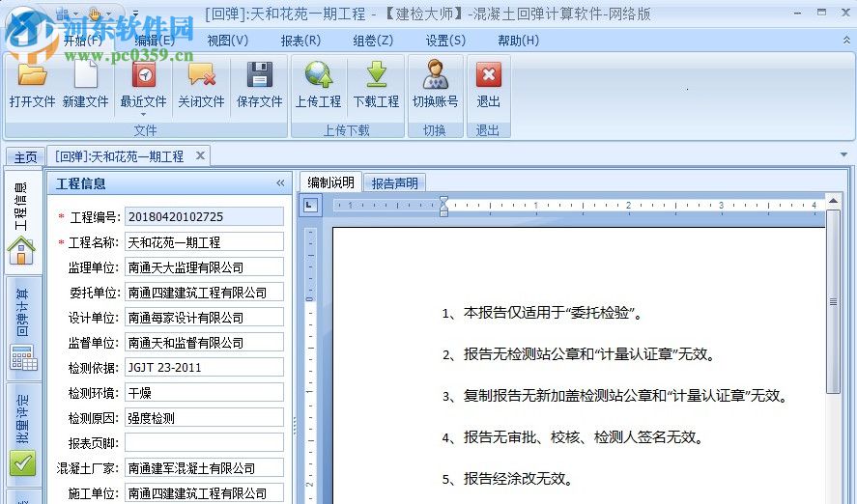The width and height of the screenshot is (857, 504).
Task: Click the 检测原因 field showing 强度检测
Action: point(205,418)
